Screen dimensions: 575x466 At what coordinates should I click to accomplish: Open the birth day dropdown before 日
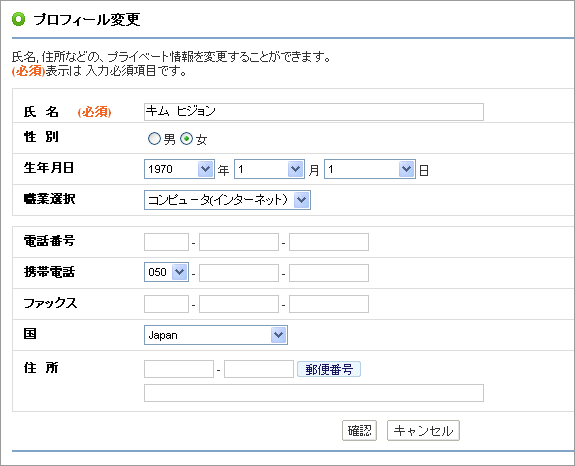coord(370,169)
